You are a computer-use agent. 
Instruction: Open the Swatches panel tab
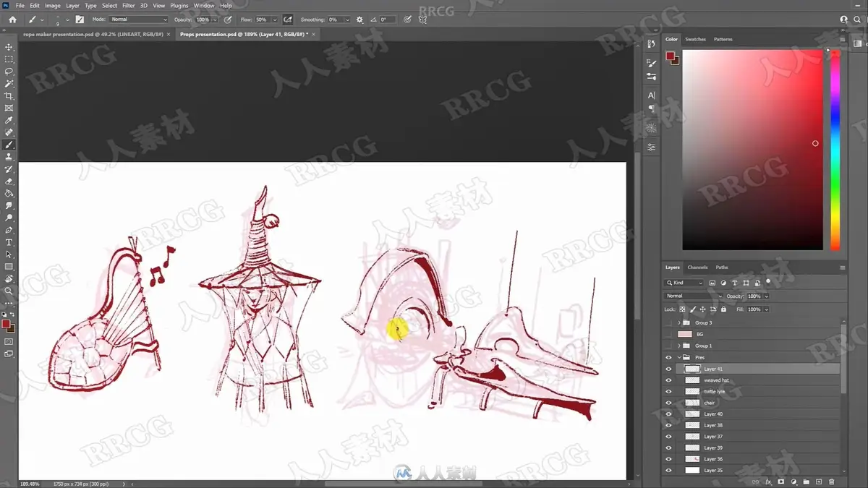pos(695,39)
